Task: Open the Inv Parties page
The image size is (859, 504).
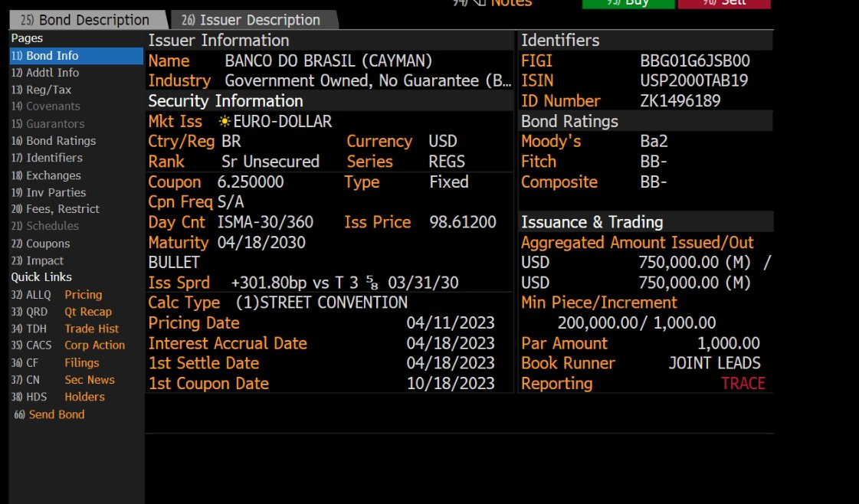Action: point(48,193)
